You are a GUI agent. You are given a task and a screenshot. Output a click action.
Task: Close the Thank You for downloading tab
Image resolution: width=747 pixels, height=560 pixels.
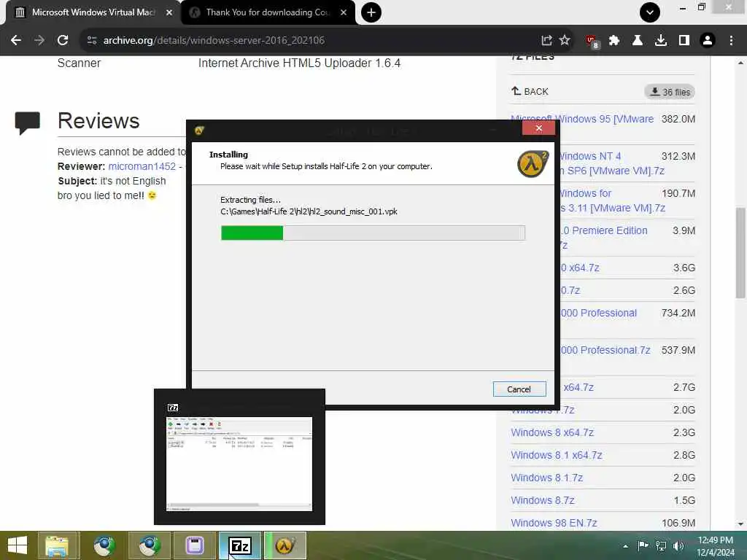tap(344, 12)
